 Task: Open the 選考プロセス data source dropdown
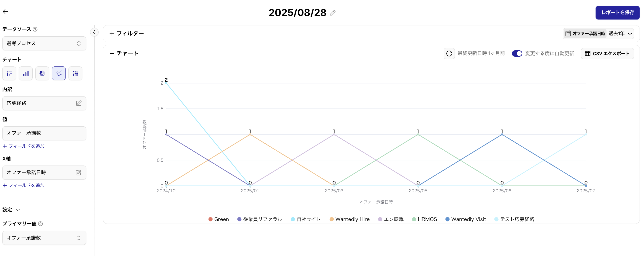[44, 44]
